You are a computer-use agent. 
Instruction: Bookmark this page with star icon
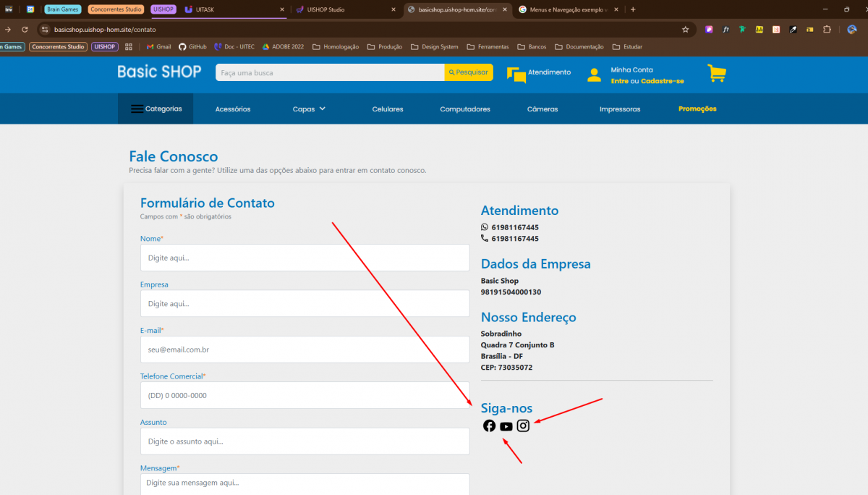tap(685, 30)
